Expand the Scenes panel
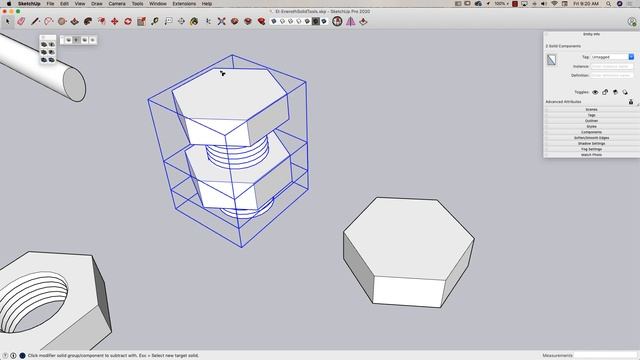This screenshot has height=360, width=640. 591,110
